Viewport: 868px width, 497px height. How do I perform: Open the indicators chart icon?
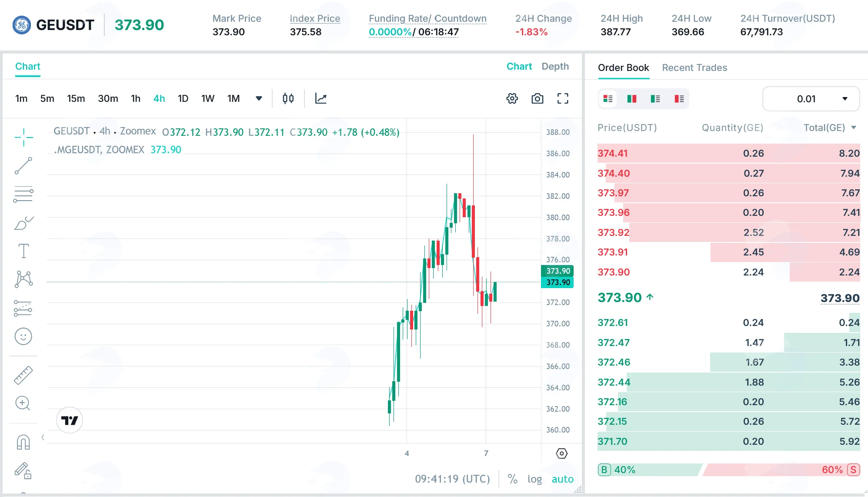321,99
